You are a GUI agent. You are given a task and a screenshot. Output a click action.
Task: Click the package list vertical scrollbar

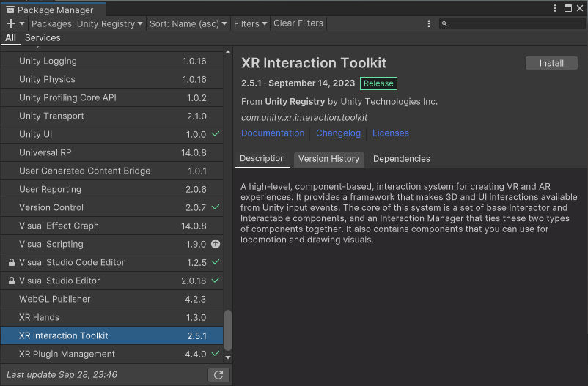tap(227, 330)
